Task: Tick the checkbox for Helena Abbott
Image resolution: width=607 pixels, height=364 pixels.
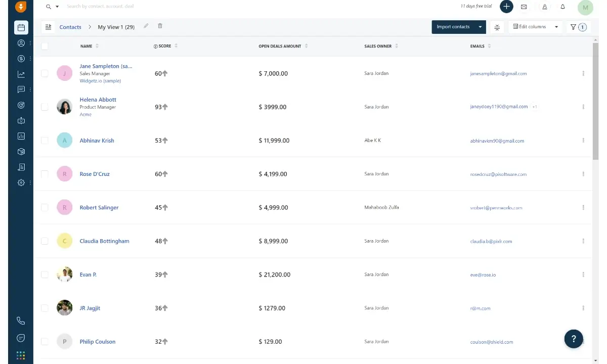Action: tap(45, 107)
